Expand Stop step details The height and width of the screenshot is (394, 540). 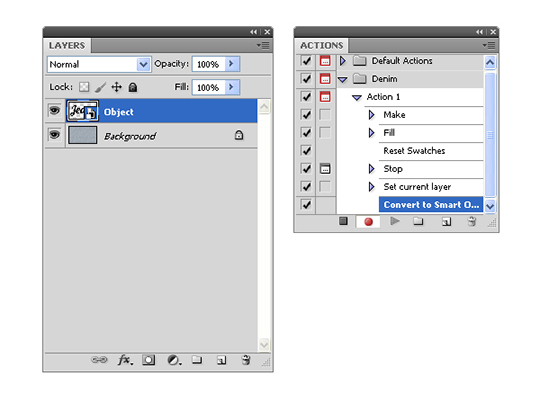[x=371, y=169]
